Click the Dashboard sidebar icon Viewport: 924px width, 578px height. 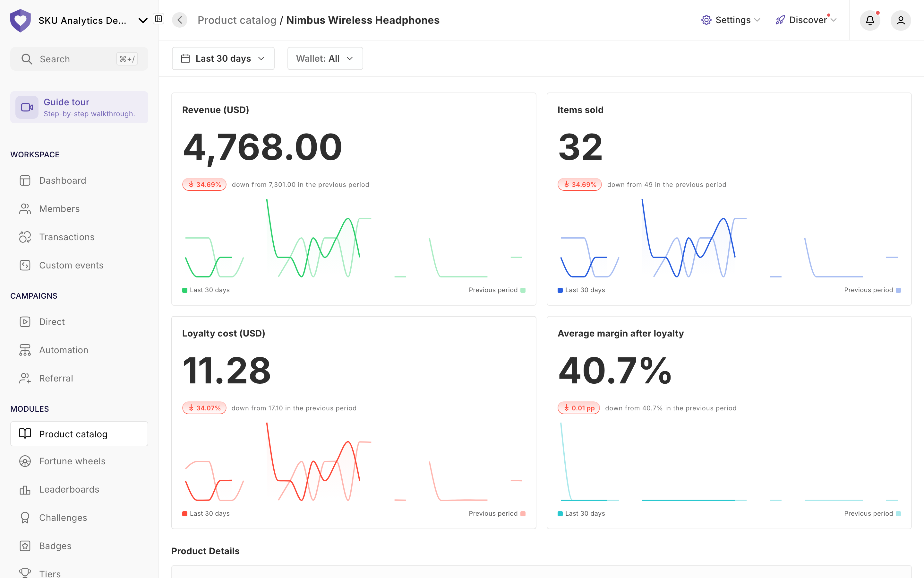click(25, 180)
